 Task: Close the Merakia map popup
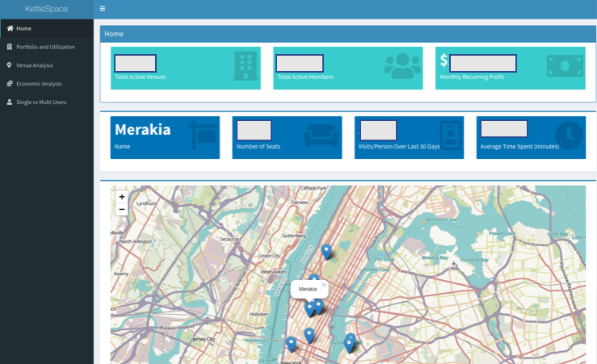click(324, 284)
